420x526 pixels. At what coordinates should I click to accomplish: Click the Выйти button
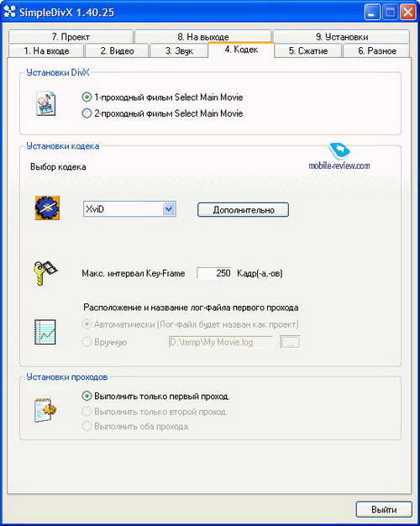click(x=384, y=509)
